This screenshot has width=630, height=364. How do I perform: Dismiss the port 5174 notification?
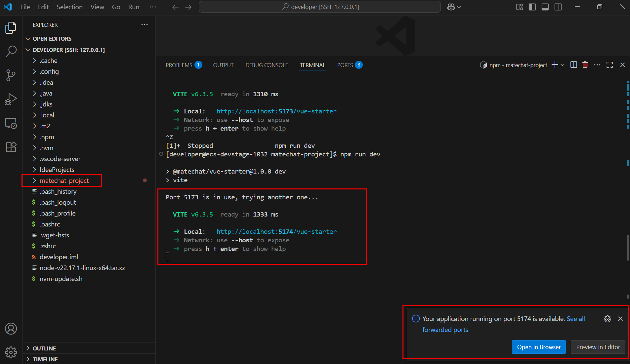pos(620,319)
